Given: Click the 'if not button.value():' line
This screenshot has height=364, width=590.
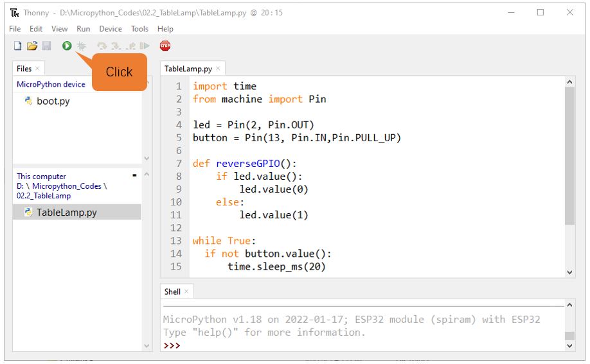Looking at the screenshot, I should (x=268, y=254).
